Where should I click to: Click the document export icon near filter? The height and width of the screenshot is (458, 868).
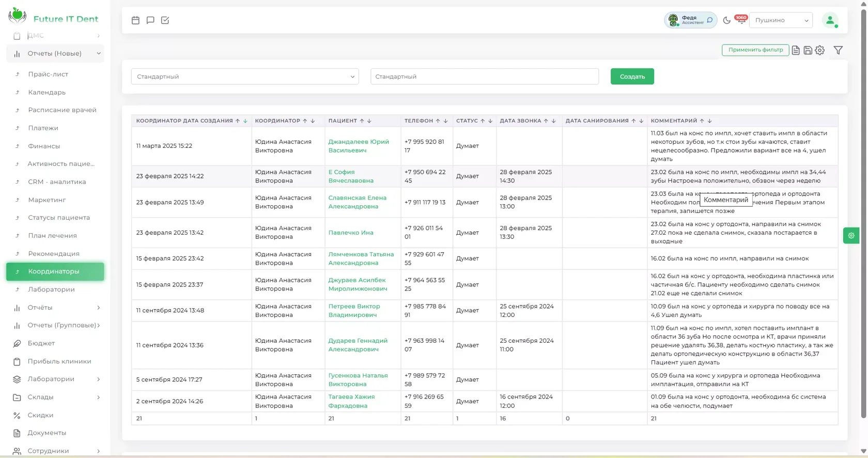796,50
